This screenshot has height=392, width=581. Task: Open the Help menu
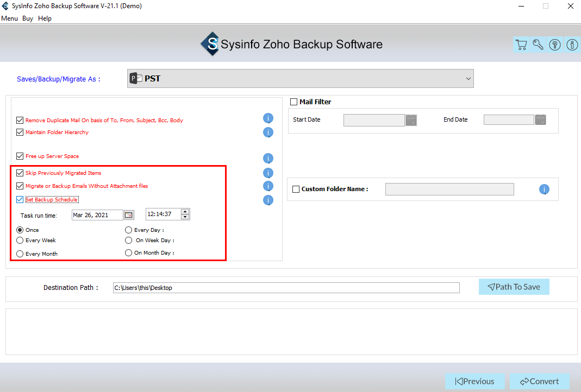click(45, 18)
